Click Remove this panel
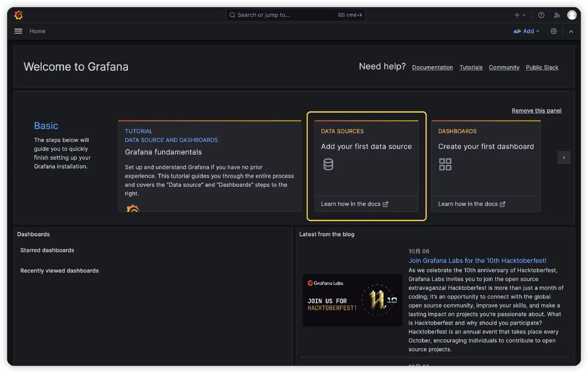Screen dimensions: 588x373 536,111
